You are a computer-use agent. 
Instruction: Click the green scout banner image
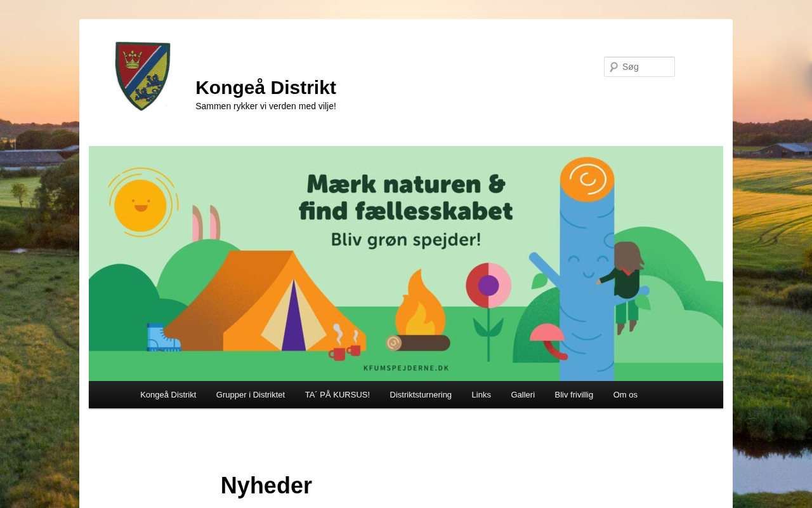(x=406, y=264)
